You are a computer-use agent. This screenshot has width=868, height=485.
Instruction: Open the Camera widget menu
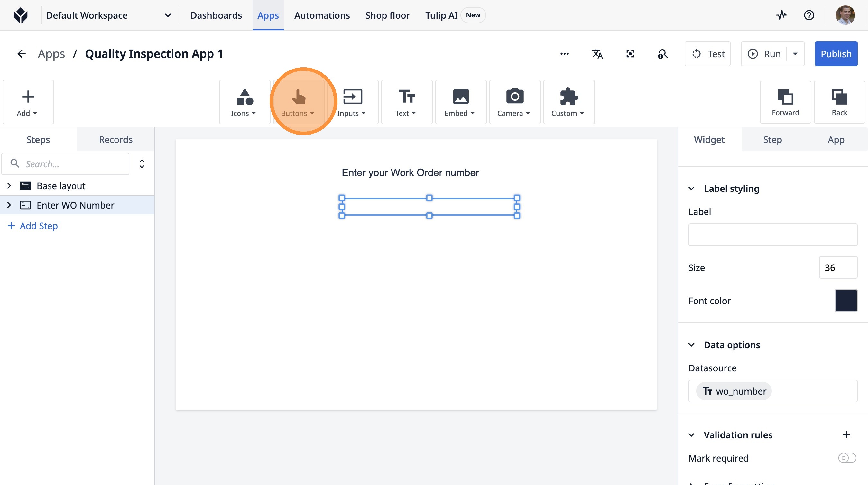[514, 102]
